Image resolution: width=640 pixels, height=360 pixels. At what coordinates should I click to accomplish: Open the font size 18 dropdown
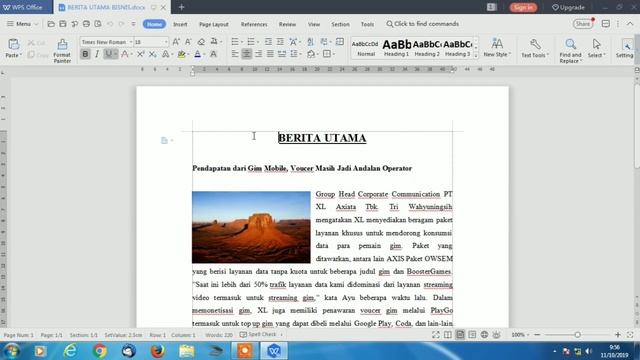(166, 42)
